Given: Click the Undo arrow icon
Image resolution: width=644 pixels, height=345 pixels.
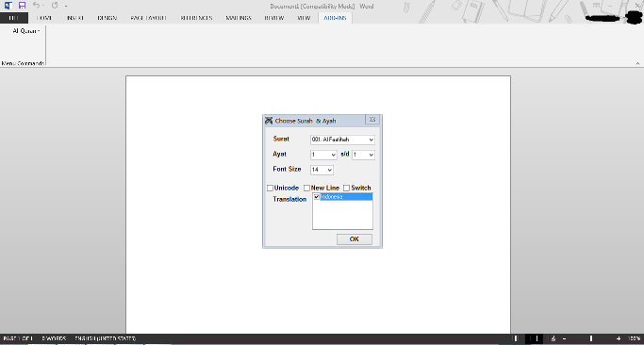Looking at the screenshot, I should [x=36, y=6].
